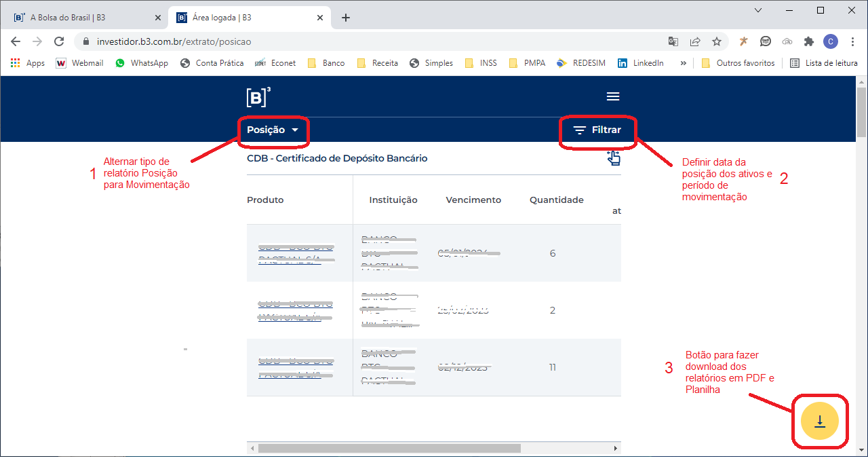The height and width of the screenshot is (467, 868).
Task: Reload the current page
Action: coord(60,41)
